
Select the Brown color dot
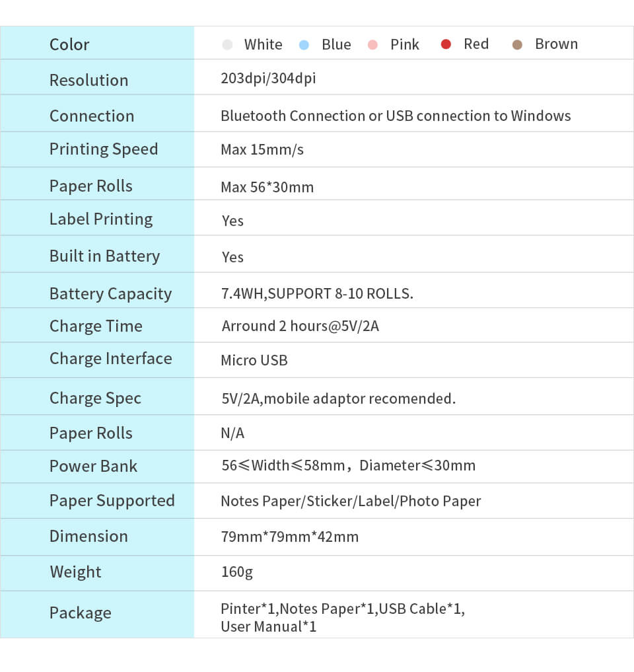[x=518, y=45]
